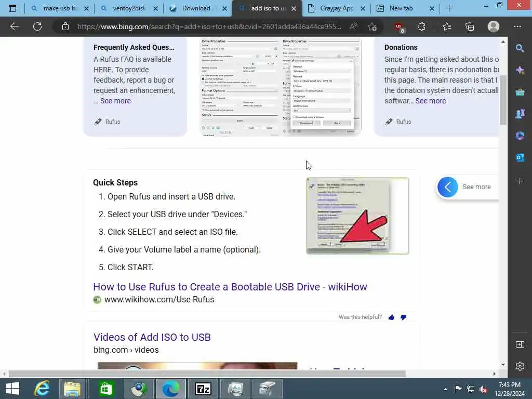Viewport: 532px width, 399px height.
Task: Open the Windows Start menu
Action: point(12,389)
